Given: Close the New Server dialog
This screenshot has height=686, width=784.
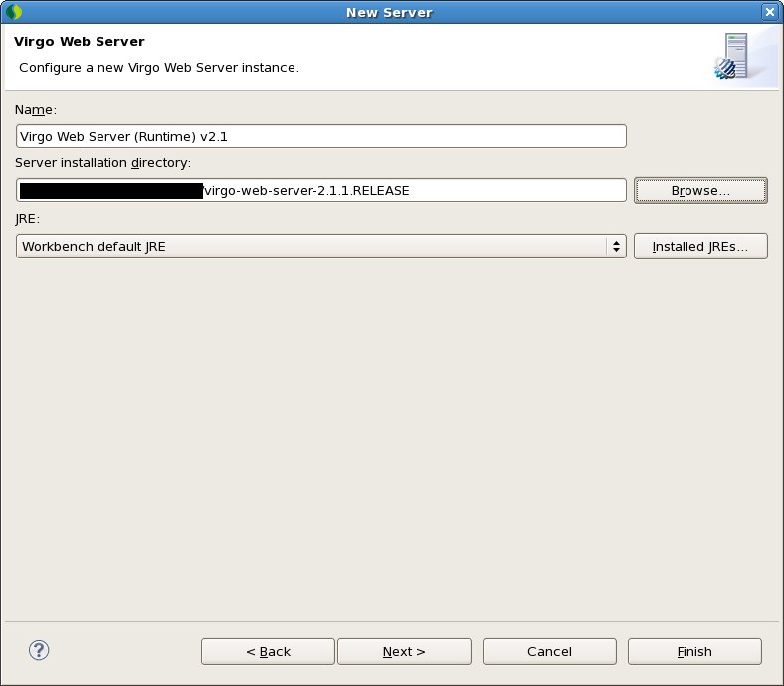Looking at the screenshot, I should (x=769, y=12).
